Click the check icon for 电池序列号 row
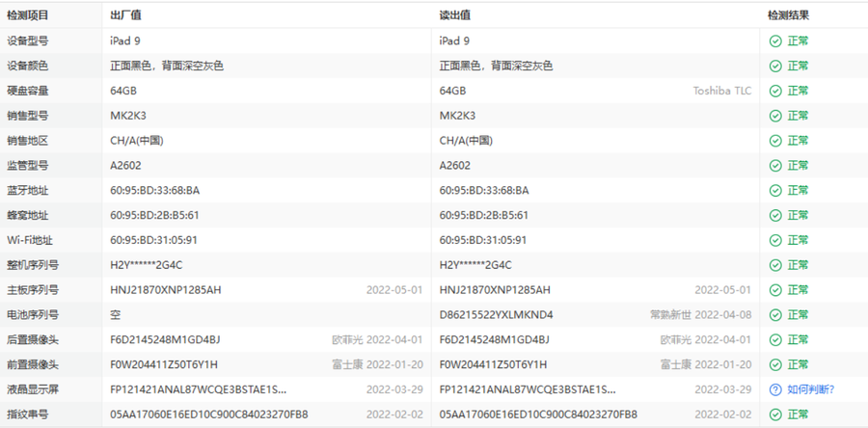The height and width of the screenshot is (428, 868). click(774, 315)
